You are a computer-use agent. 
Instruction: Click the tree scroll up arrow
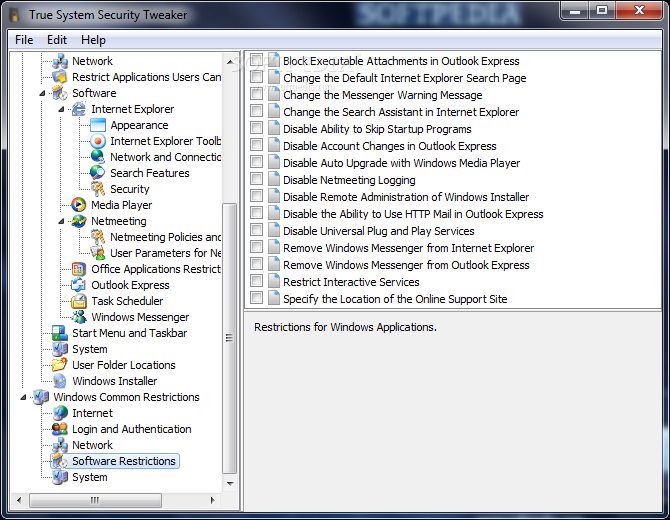[230, 62]
